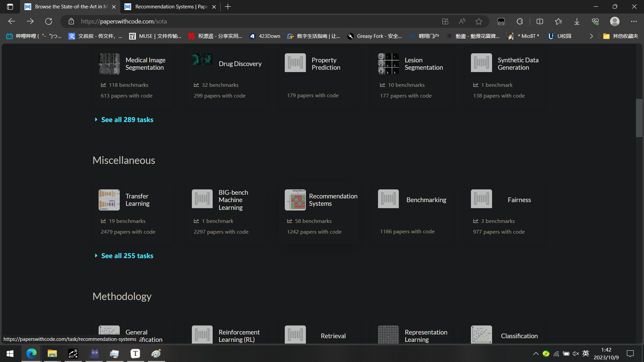Image resolution: width=644 pixels, height=362 pixels.
Task: Expand See all 255 tasks
Action: (127, 256)
